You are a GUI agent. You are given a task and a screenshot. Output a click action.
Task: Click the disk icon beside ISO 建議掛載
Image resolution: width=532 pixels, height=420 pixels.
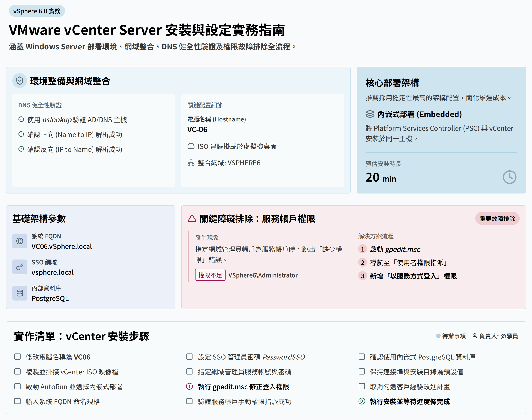(x=191, y=146)
